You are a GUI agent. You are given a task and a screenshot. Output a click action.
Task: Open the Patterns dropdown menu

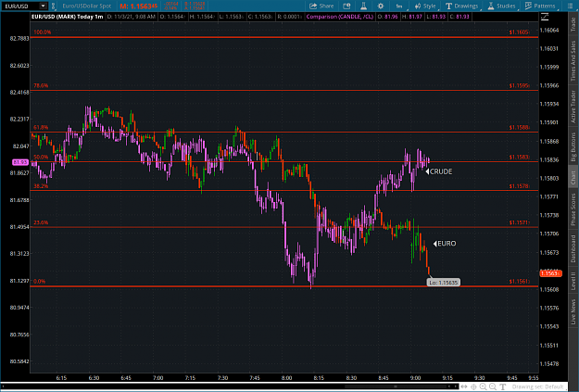point(540,6)
